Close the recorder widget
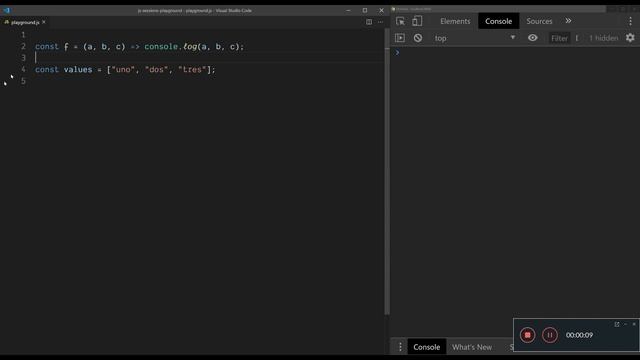The height and width of the screenshot is (360, 640). [634, 324]
